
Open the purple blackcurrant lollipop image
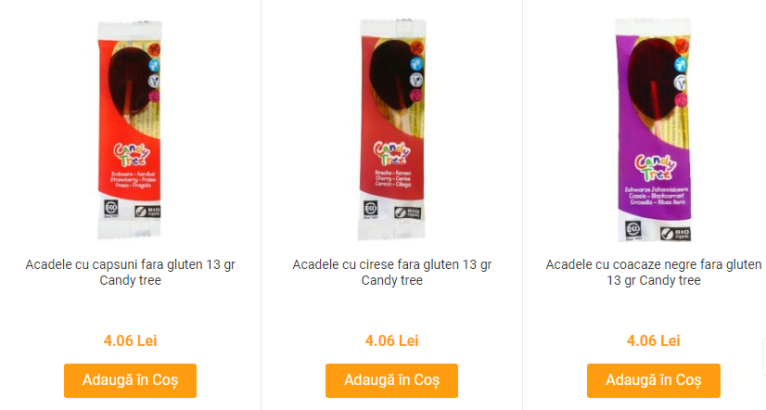(x=654, y=129)
